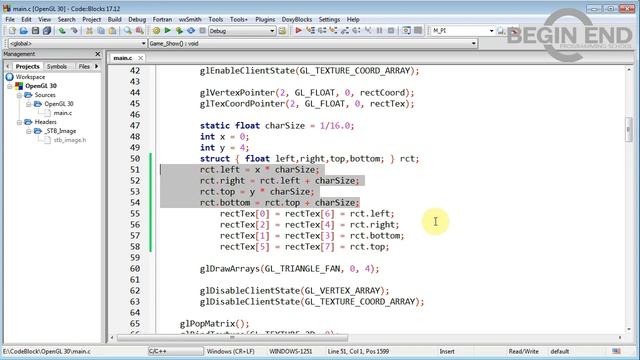Image resolution: width=640 pixels, height=360 pixels.
Task: Select the Projects tab in Management
Action: 27,66
